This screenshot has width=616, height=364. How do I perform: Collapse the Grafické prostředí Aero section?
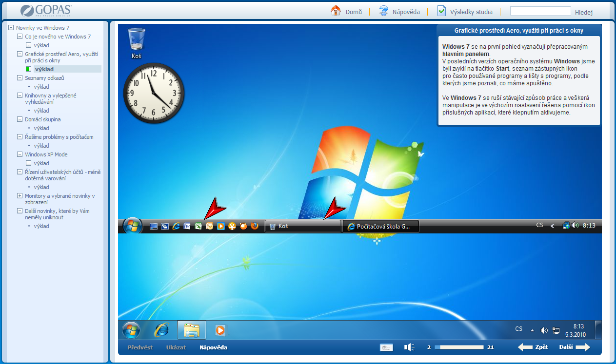pos(20,54)
